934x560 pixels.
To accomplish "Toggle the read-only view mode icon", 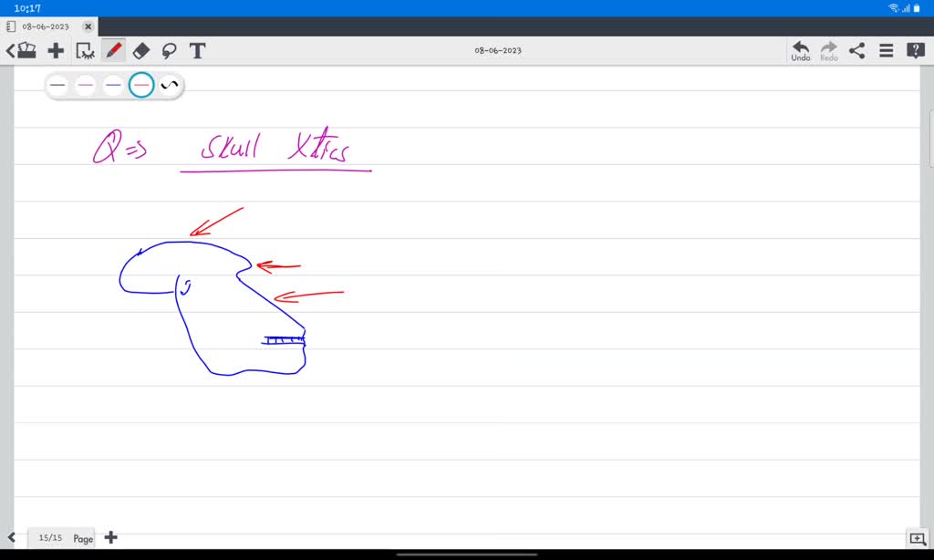I will pyautogui.click(x=85, y=51).
